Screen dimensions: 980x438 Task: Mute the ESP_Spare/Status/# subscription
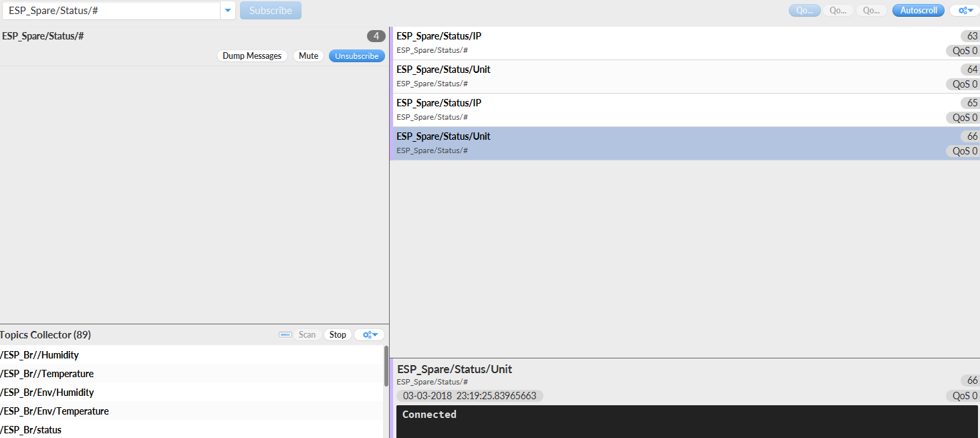coord(308,56)
